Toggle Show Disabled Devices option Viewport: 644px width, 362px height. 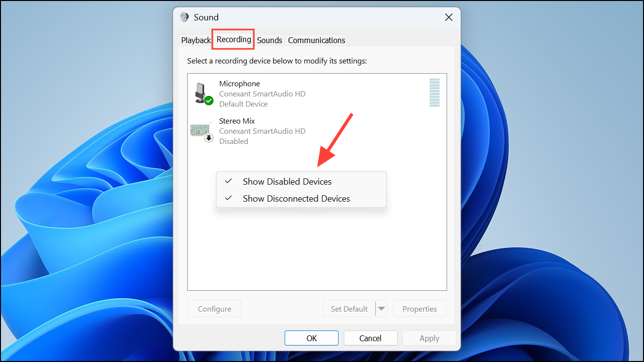tap(301, 182)
